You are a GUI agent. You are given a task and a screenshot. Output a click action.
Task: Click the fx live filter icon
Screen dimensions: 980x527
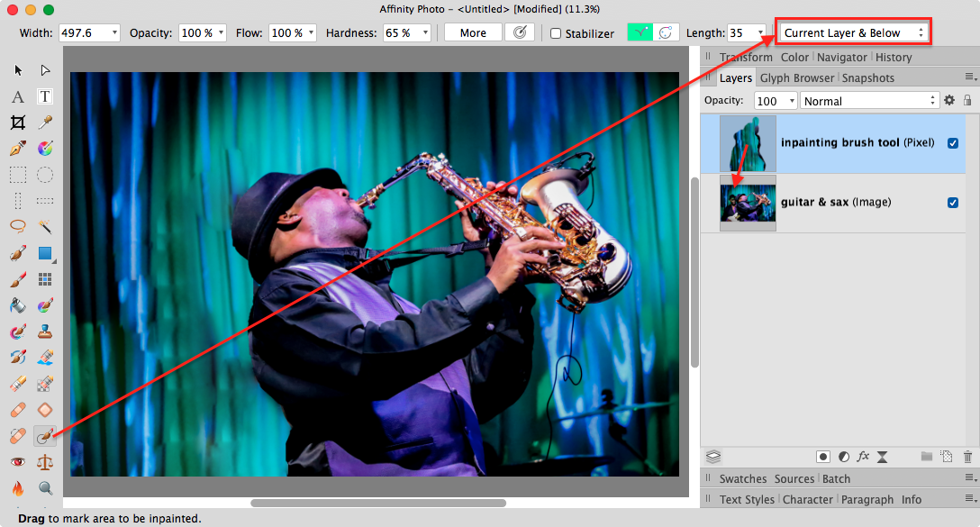(x=862, y=457)
